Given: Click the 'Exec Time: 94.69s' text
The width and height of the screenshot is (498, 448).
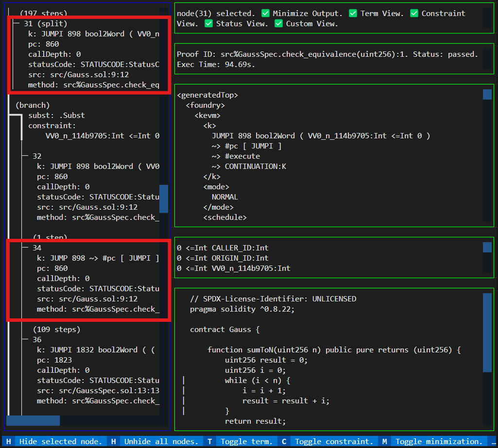Looking at the screenshot, I should [216, 65].
